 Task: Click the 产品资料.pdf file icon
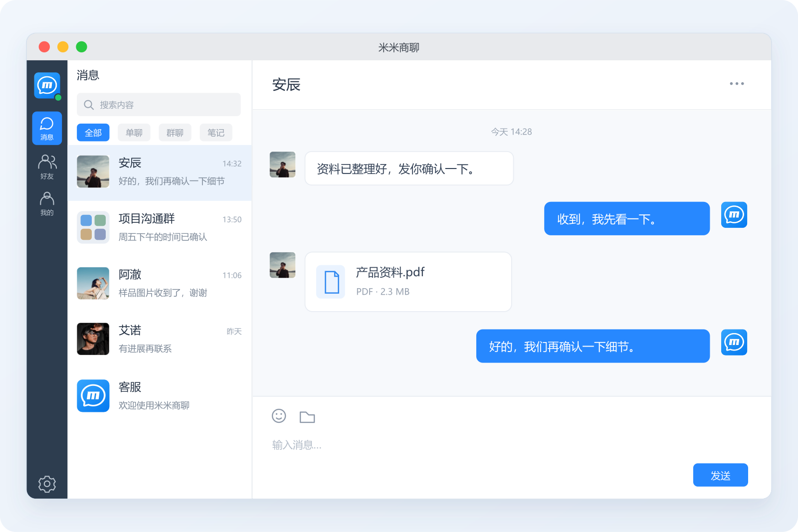(x=331, y=282)
